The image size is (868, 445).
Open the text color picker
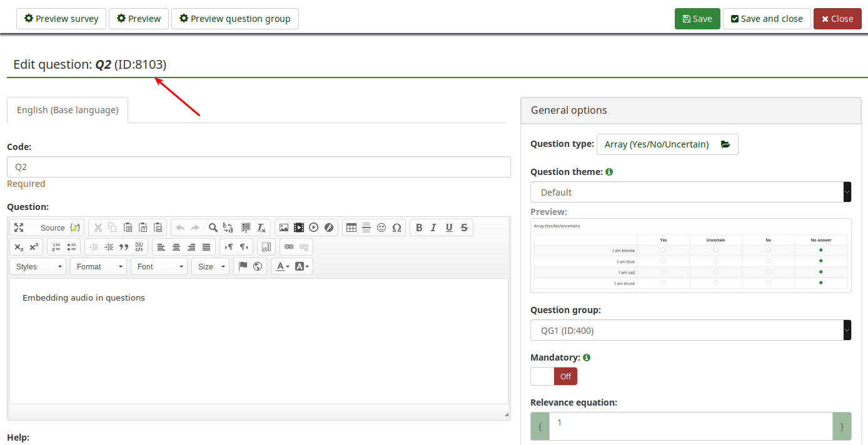coord(283,267)
